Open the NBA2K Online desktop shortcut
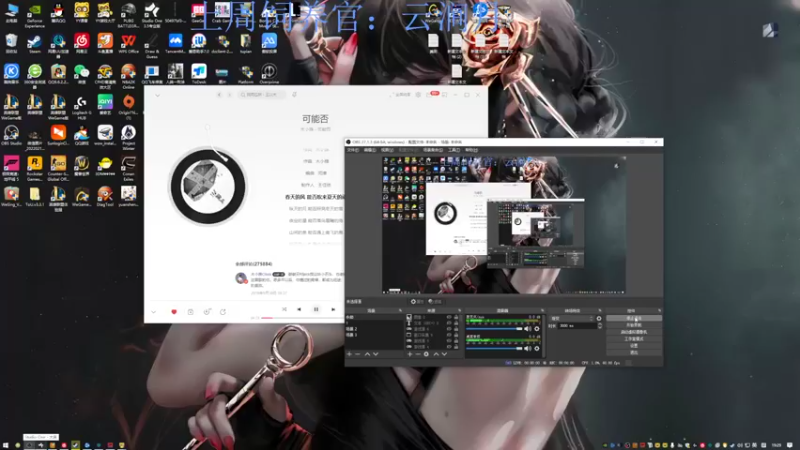The image size is (800, 450). pyautogui.click(x=129, y=76)
